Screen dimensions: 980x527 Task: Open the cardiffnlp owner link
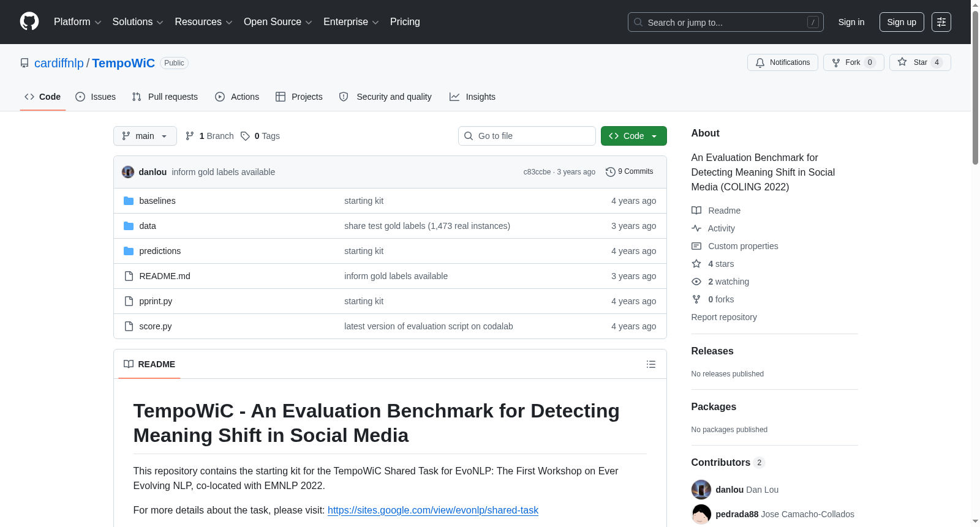59,63
